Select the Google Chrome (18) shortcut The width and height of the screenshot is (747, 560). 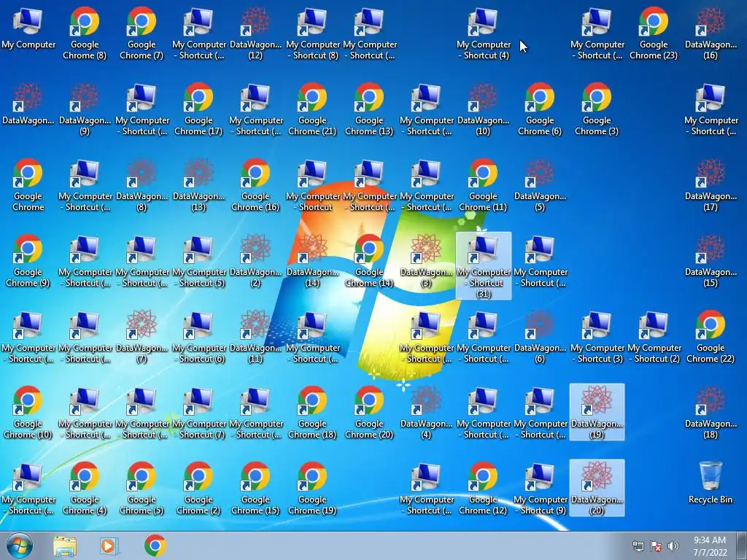tap(312, 413)
